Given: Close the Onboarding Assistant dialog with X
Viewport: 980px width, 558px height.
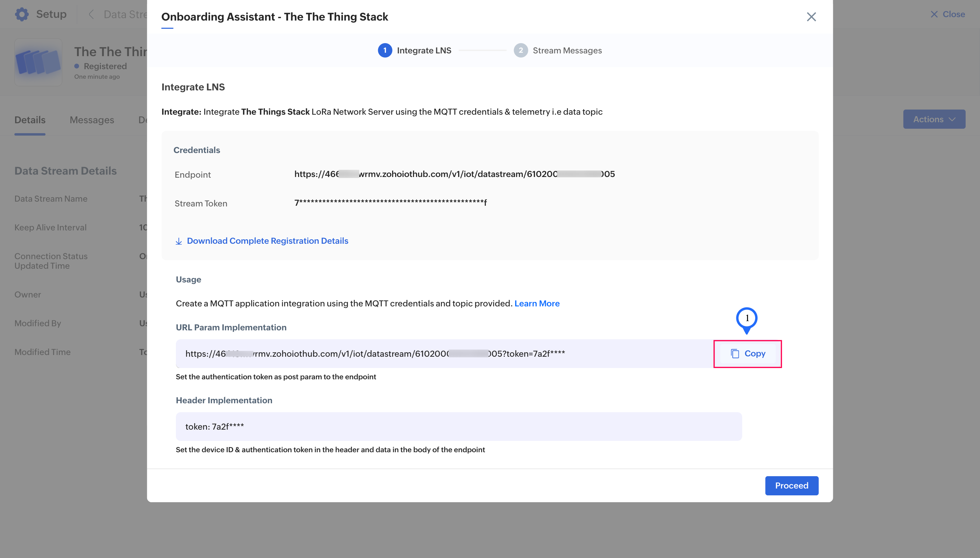Looking at the screenshot, I should pos(811,17).
